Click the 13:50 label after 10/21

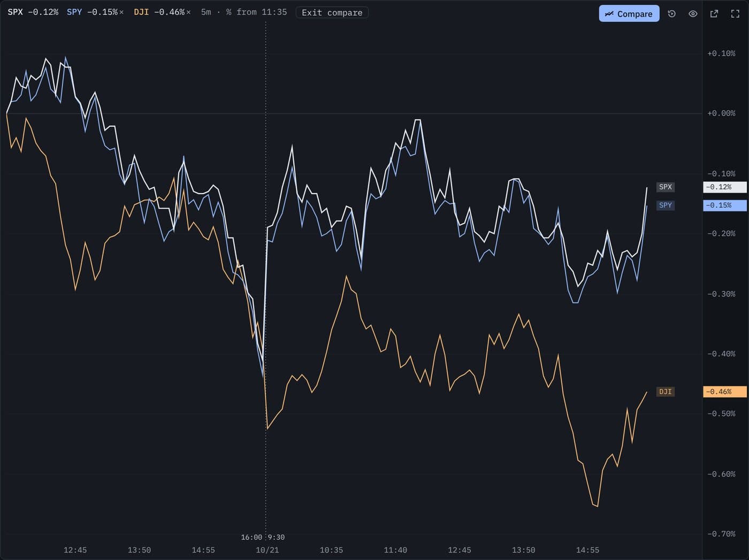click(523, 550)
